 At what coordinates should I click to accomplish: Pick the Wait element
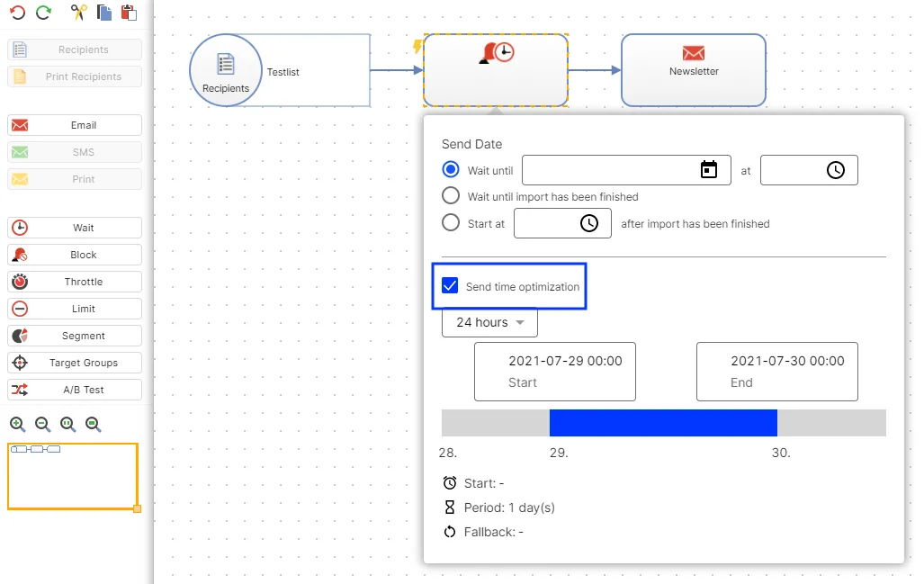tap(75, 228)
